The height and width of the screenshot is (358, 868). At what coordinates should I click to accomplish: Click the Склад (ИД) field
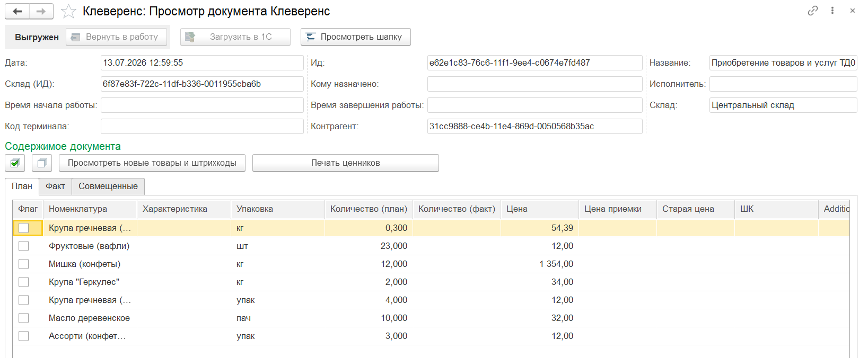coord(202,84)
